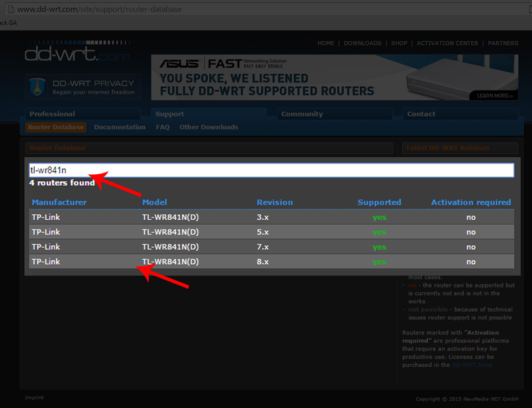Click the green yes in 3.x row
The width and height of the screenshot is (532, 408).
[379, 217]
